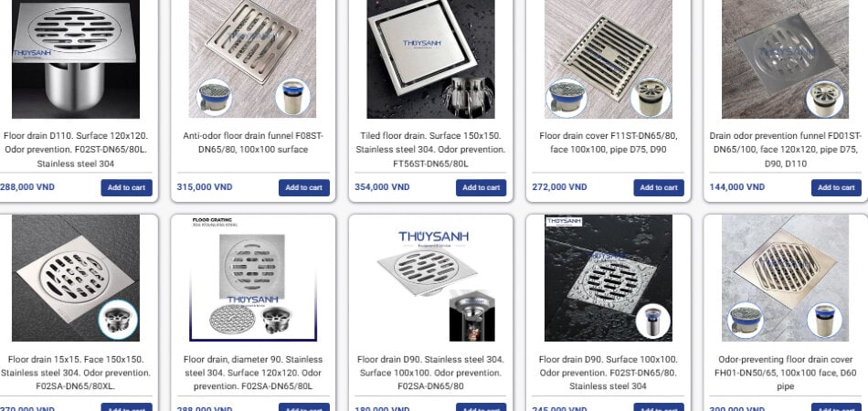The width and height of the screenshot is (868, 411).
Task: Open the Floor drain cover F11ST-DN65/80 title
Action: tap(609, 142)
